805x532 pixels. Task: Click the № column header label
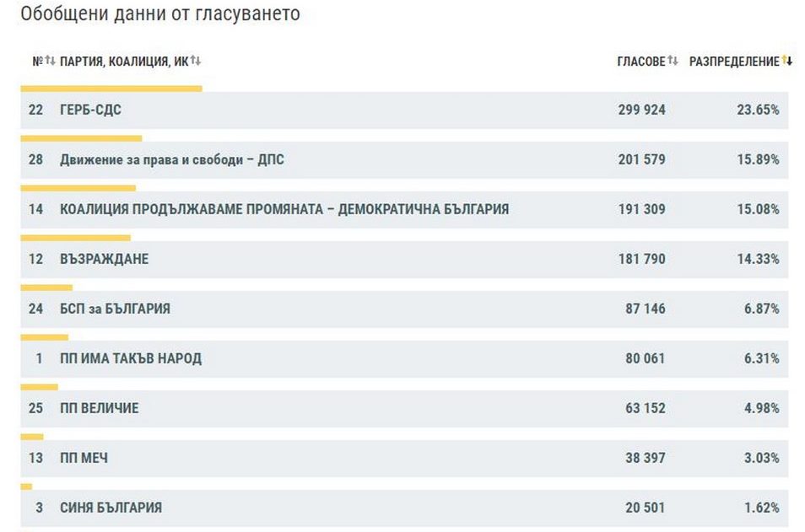(37, 62)
